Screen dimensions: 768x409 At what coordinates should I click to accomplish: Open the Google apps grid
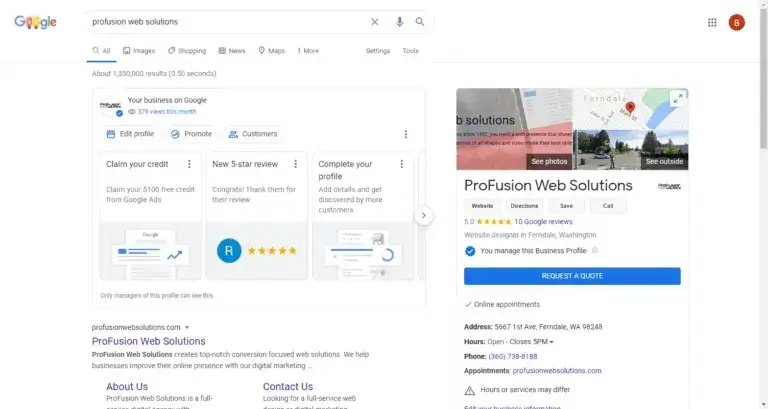click(x=712, y=22)
